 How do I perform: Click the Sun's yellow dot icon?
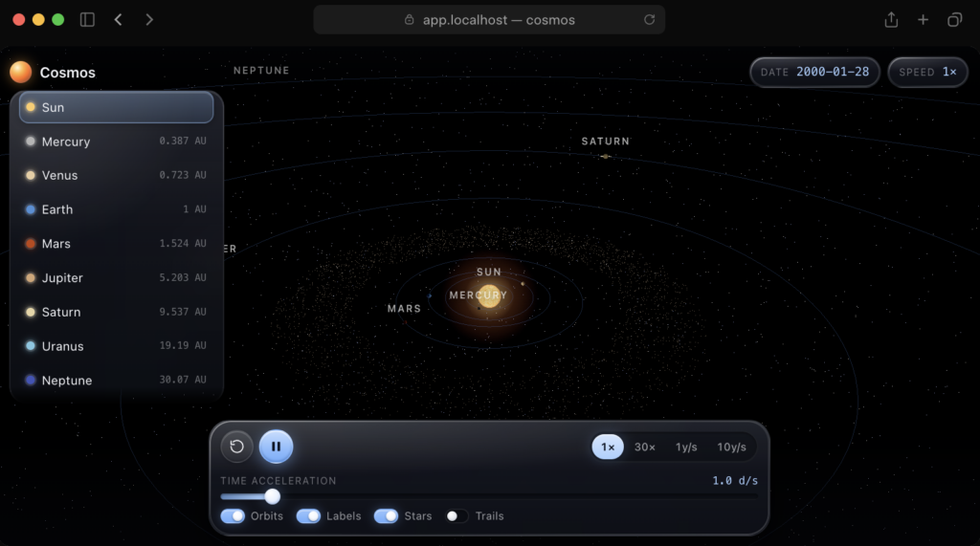[30, 107]
